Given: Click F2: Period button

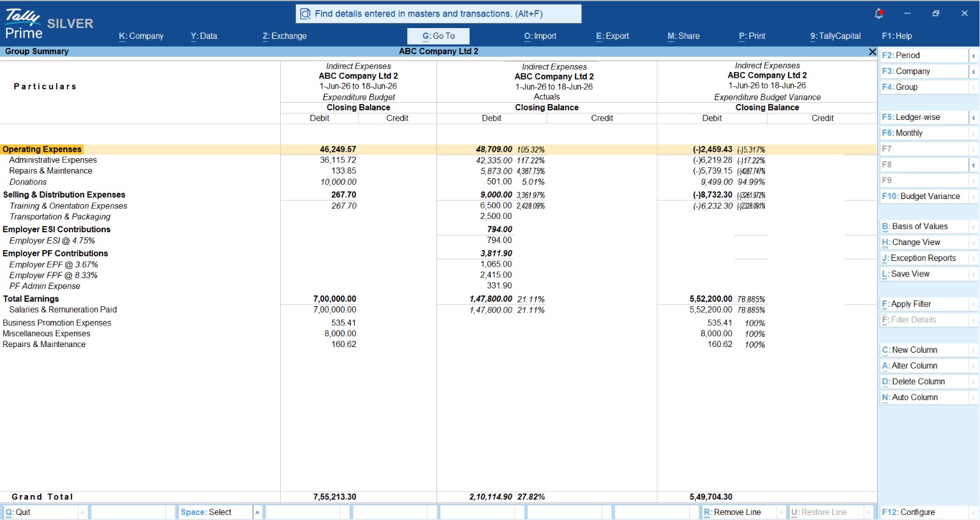Looking at the screenshot, I should (924, 56).
